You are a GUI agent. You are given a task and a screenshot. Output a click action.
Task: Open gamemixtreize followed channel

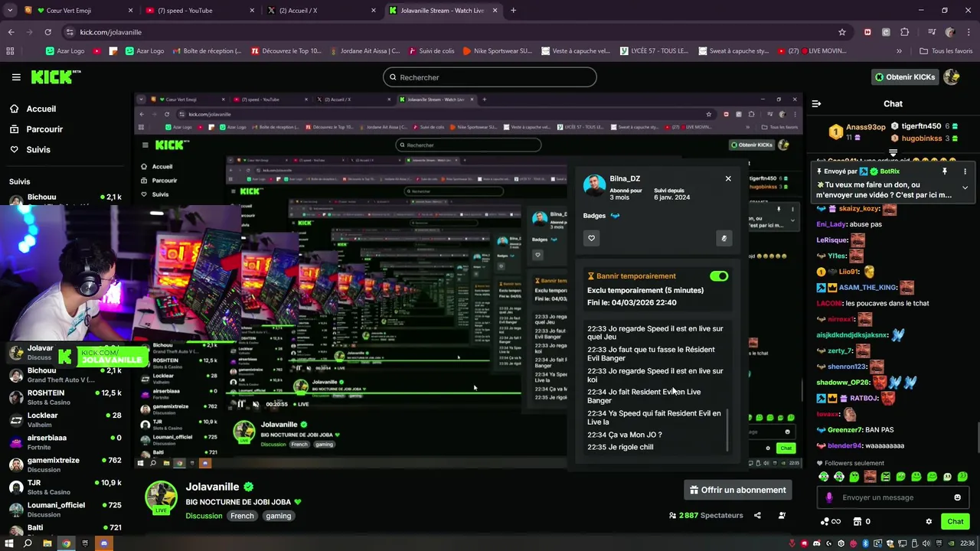tap(65, 465)
